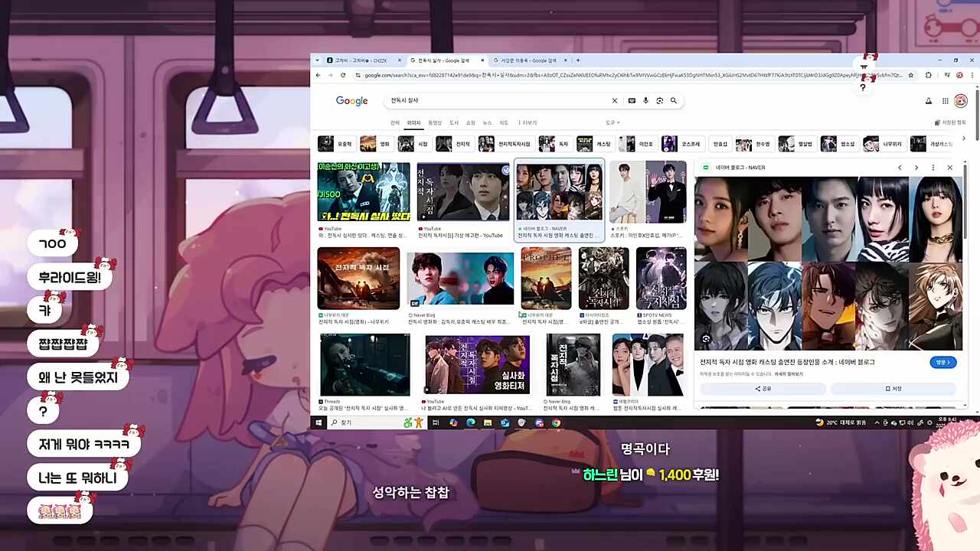Open the 저장된 항목 saved items link
This screenshot has height=551, width=980.
click(950, 122)
